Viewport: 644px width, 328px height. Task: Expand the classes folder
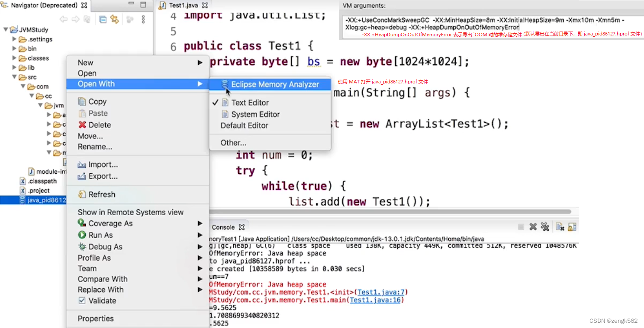click(x=14, y=58)
